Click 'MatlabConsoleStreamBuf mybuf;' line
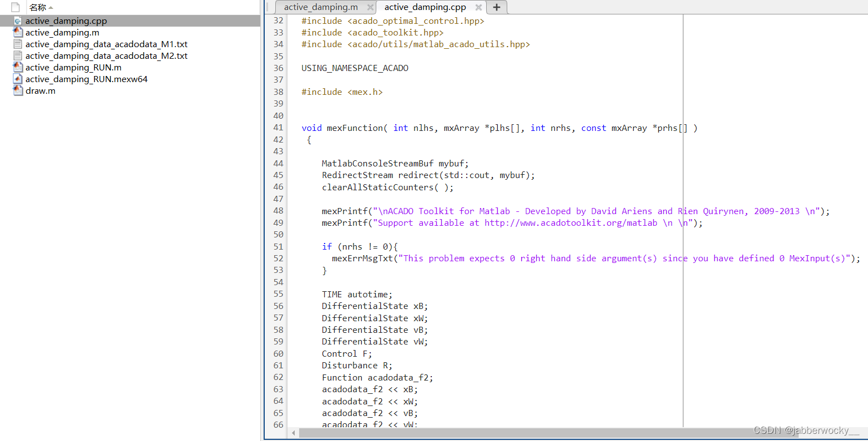 tap(395, 164)
